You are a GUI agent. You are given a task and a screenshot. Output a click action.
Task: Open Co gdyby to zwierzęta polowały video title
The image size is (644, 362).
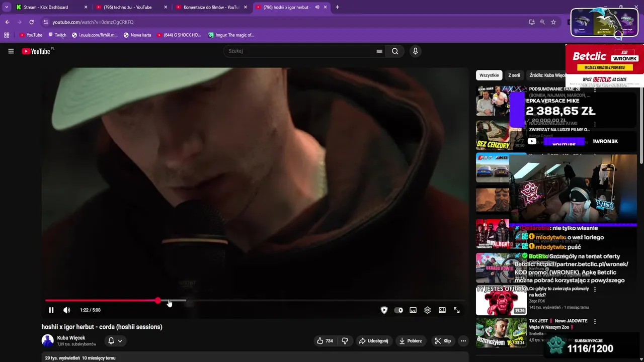click(x=558, y=292)
